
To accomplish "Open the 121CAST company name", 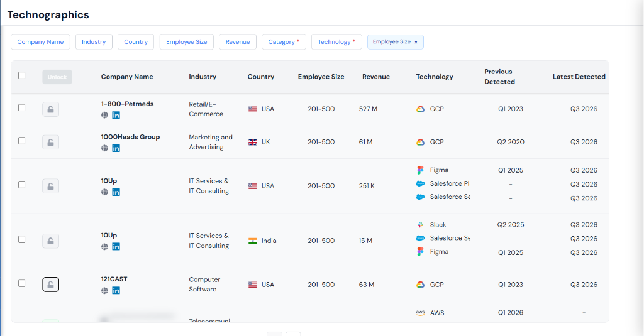I will click(114, 279).
